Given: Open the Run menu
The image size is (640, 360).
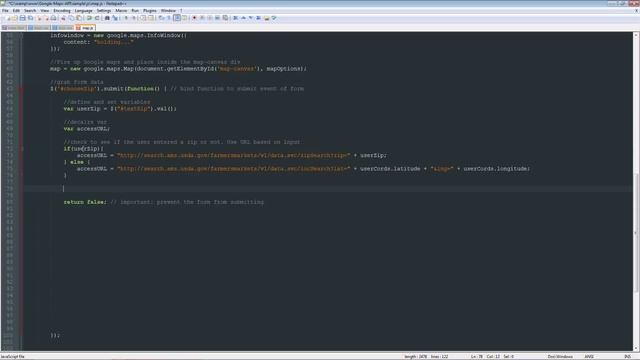Looking at the screenshot, I should [x=135, y=11].
